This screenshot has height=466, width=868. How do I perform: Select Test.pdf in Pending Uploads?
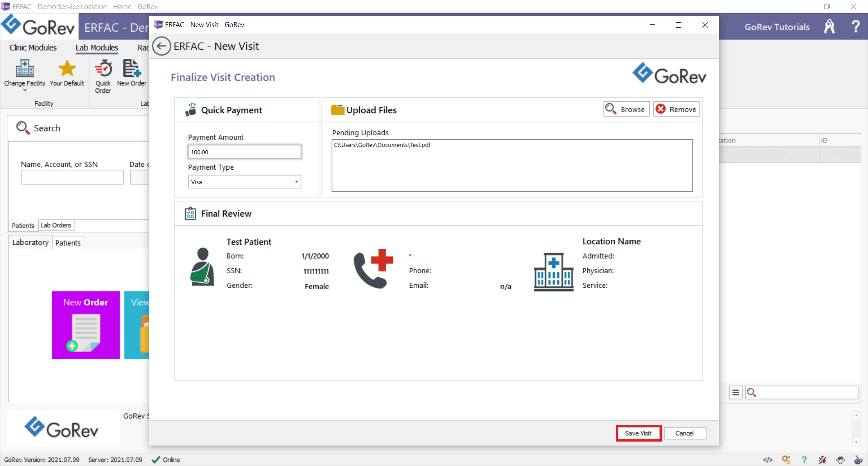point(382,145)
